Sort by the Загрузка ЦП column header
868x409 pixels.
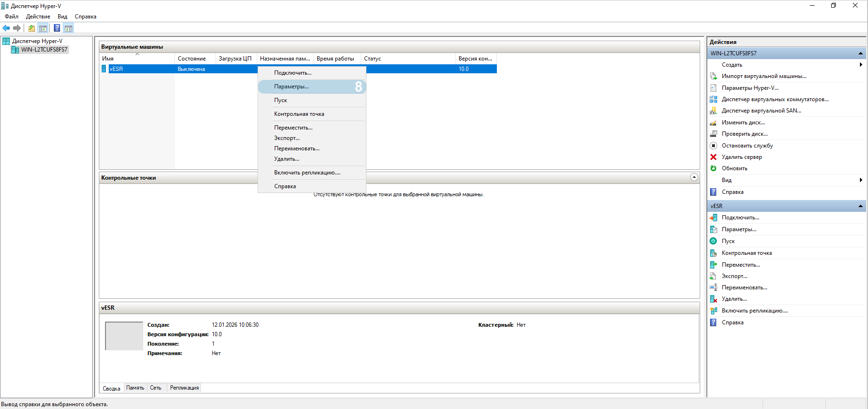(236, 59)
